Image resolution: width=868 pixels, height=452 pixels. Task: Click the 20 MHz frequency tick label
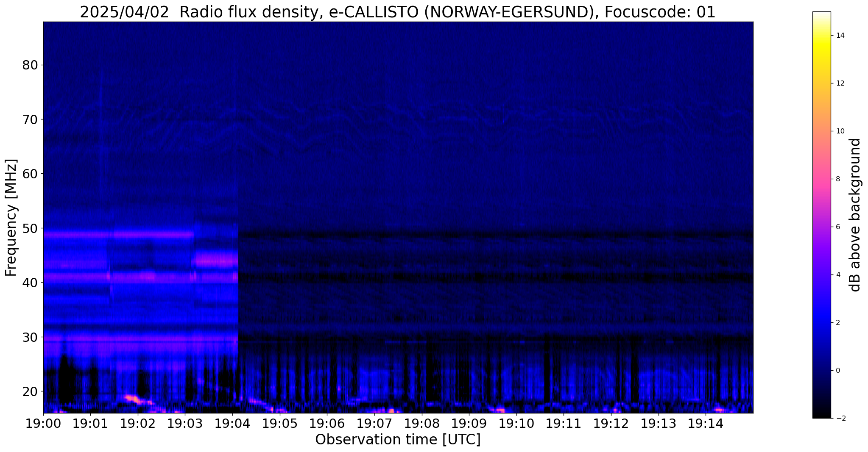point(30,391)
